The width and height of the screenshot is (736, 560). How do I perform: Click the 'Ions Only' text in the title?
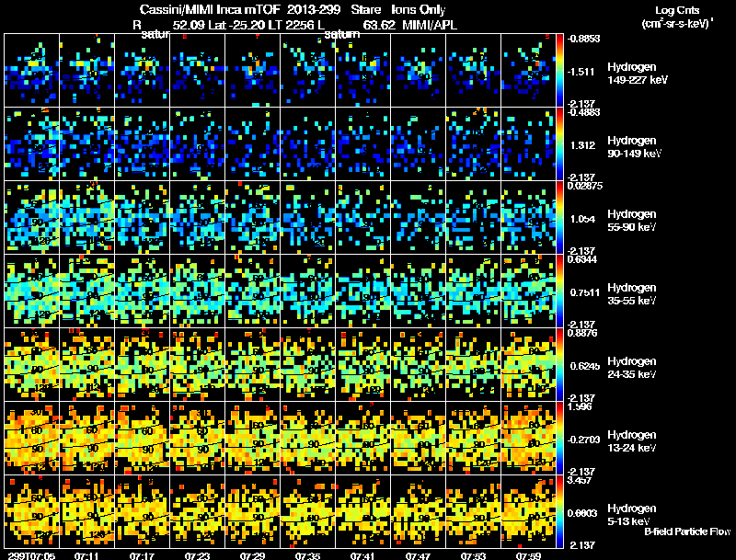(x=419, y=10)
